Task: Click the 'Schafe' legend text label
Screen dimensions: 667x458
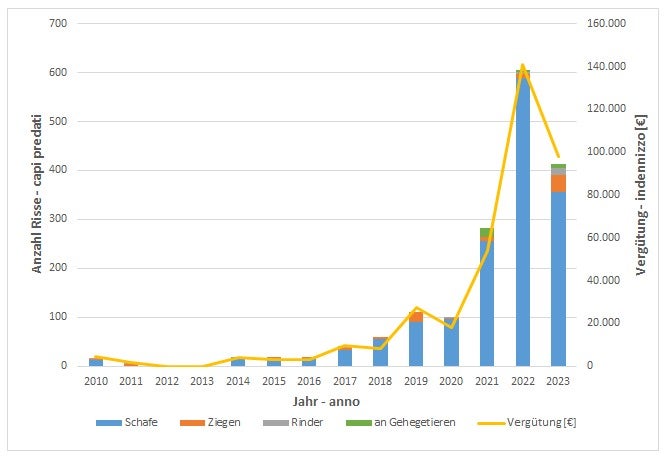Action: click(138, 423)
